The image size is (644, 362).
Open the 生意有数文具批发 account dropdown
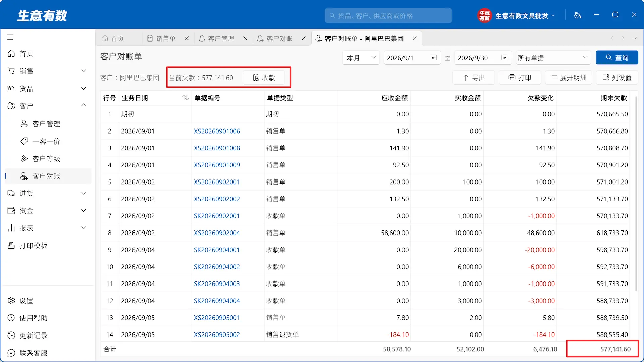516,15
